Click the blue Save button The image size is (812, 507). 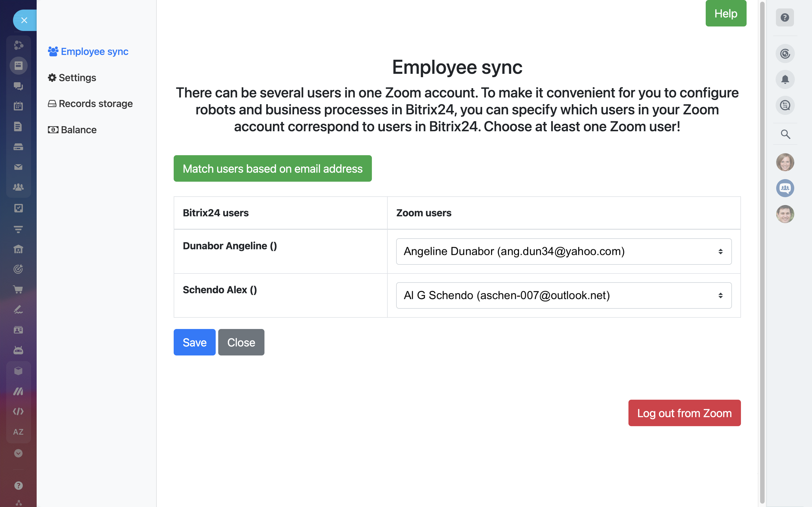194,342
